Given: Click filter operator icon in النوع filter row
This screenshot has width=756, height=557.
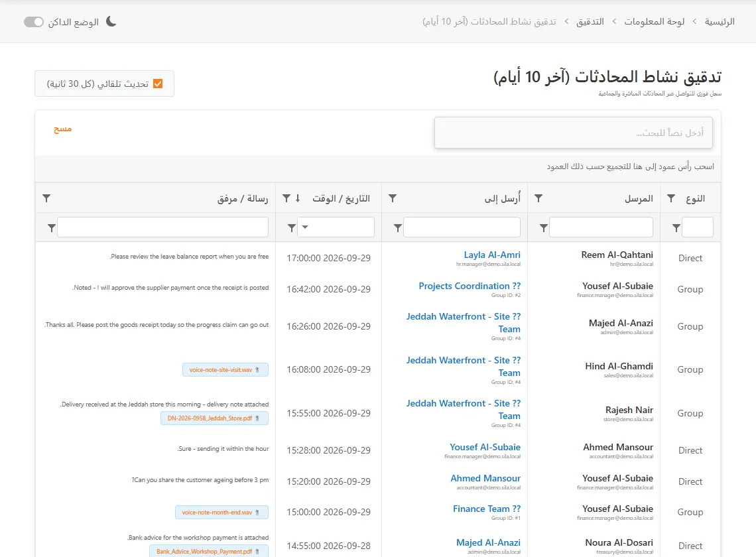Looking at the screenshot, I should tap(676, 227).
